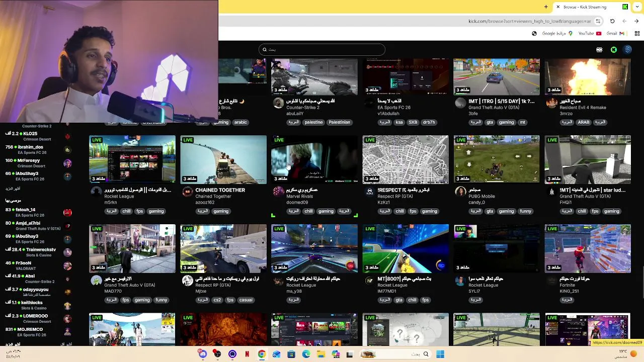Open the Windows Start menu

440,354
